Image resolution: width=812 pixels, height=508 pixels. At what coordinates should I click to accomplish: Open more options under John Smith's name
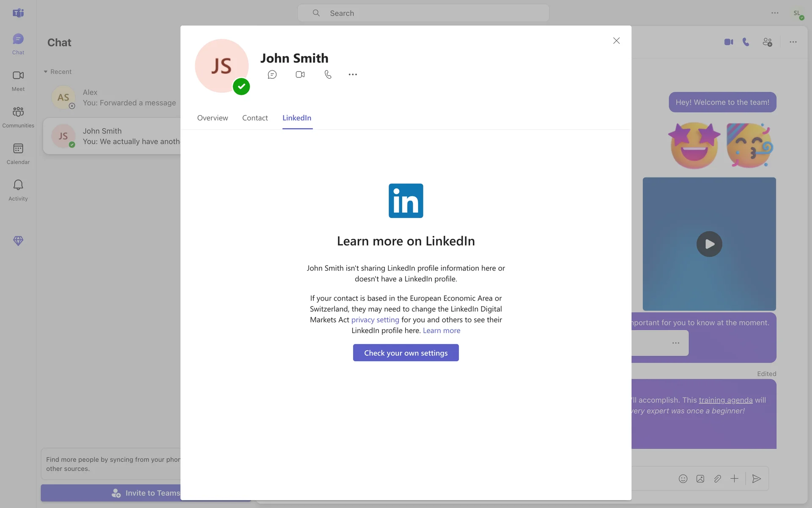pyautogui.click(x=353, y=75)
